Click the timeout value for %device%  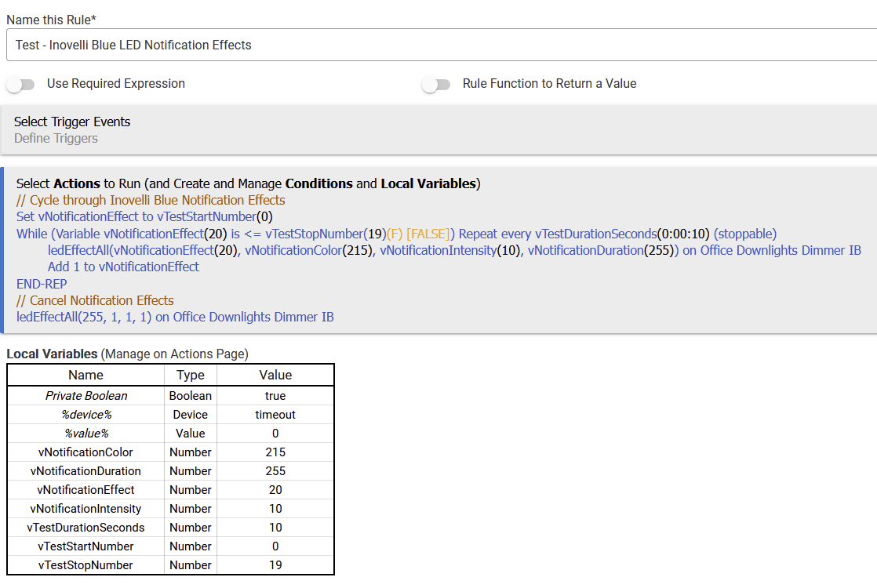[x=275, y=415]
